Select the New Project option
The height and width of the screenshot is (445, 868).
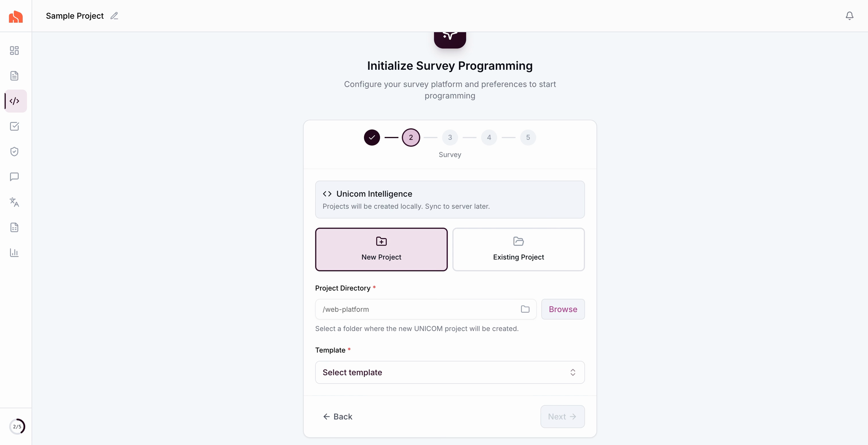point(381,249)
